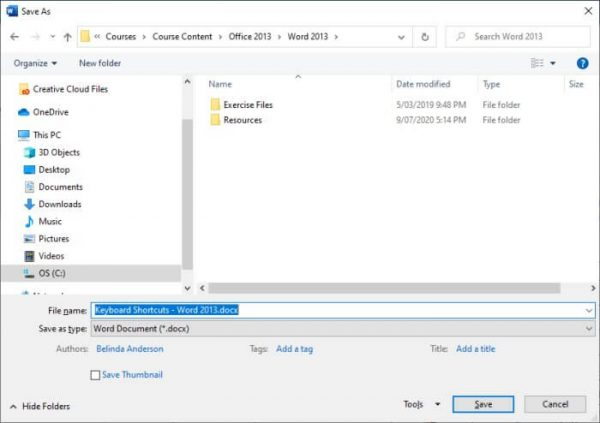
Task: Close the Save As dialog
Action: click(x=588, y=11)
